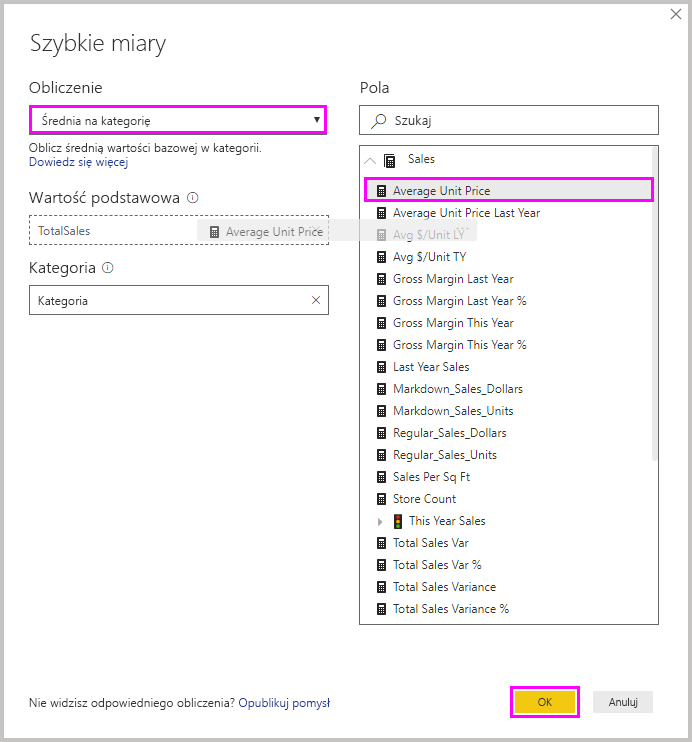
Task: Select the Regular_Sales_Dollars field
Action: click(450, 433)
